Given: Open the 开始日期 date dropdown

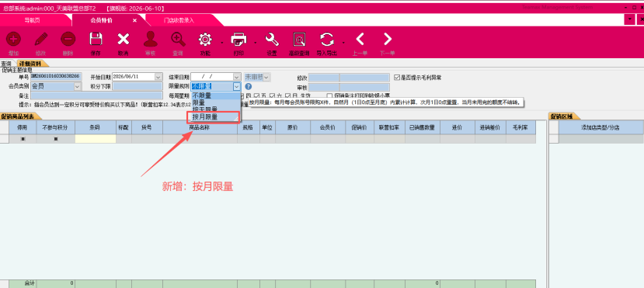Looking at the screenshot, I should tap(158, 77).
